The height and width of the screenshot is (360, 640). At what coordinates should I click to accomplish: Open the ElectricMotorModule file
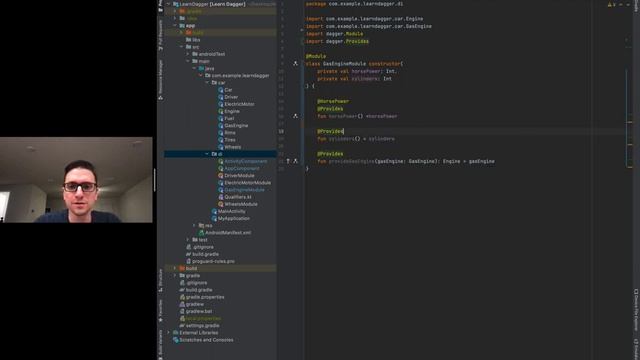[244, 183]
